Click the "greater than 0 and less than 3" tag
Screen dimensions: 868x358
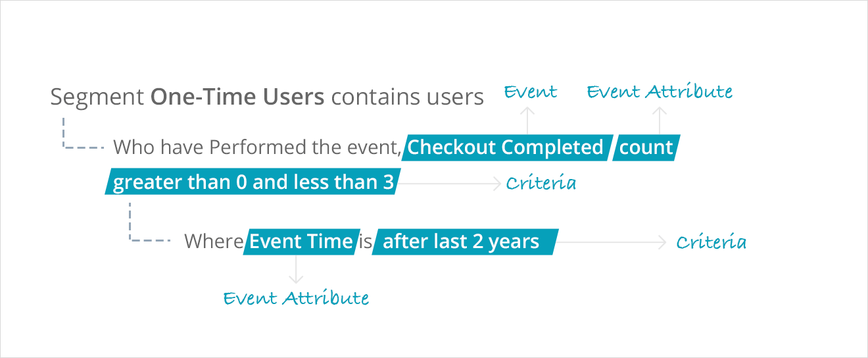[253, 182]
